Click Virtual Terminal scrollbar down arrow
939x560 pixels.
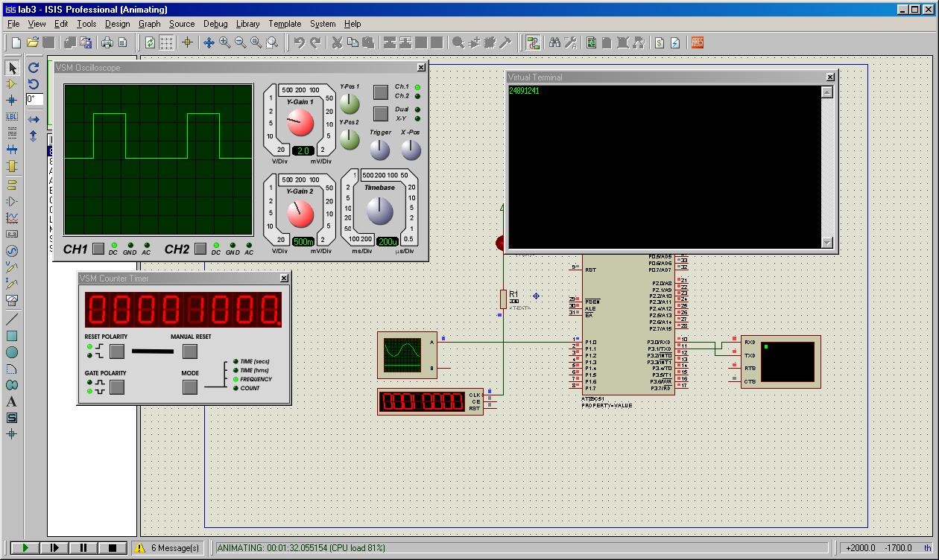pyautogui.click(x=826, y=242)
